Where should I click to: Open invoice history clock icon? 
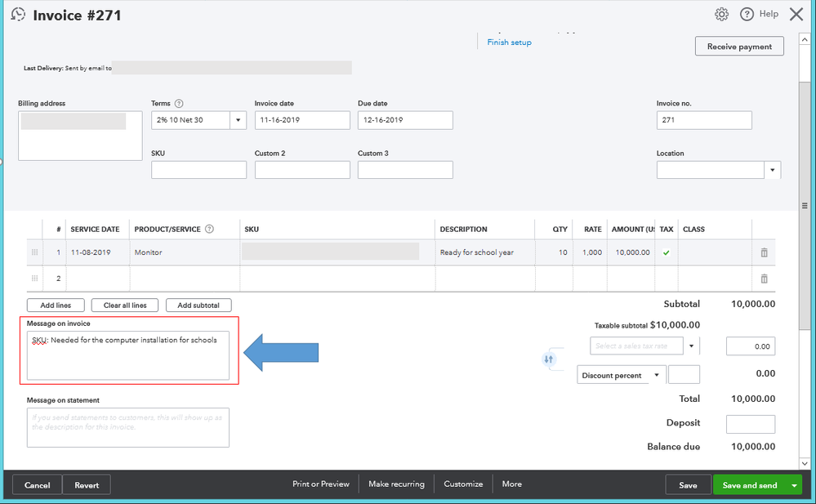18,15
